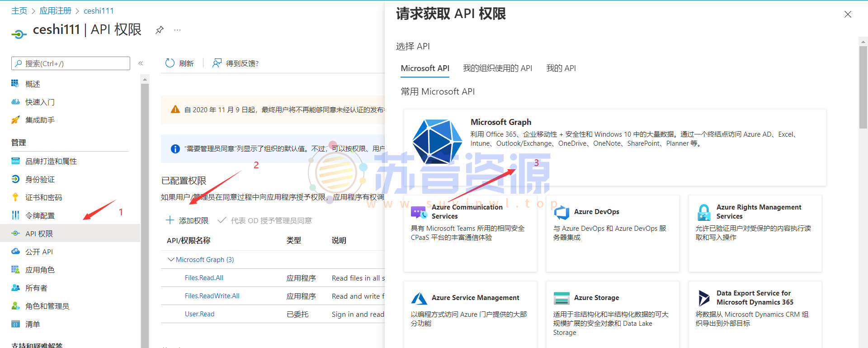Click the 所有者 people icon

15,288
